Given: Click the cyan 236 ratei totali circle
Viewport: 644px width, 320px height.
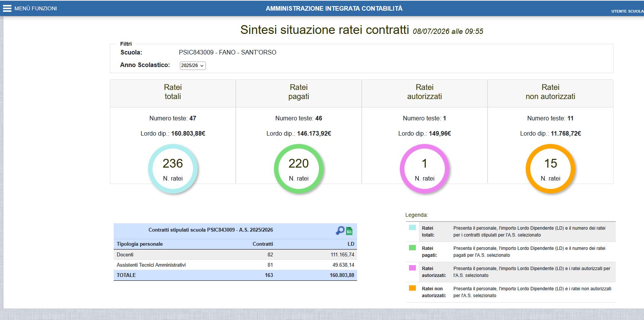Looking at the screenshot, I should (x=173, y=169).
